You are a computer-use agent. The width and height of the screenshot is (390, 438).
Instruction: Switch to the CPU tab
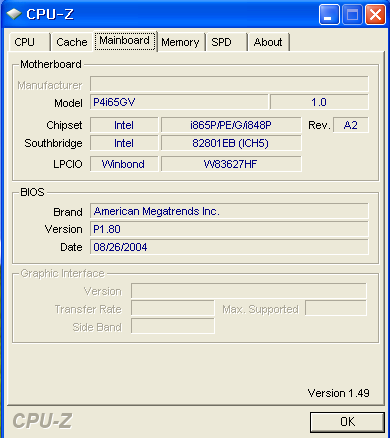coord(29,42)
